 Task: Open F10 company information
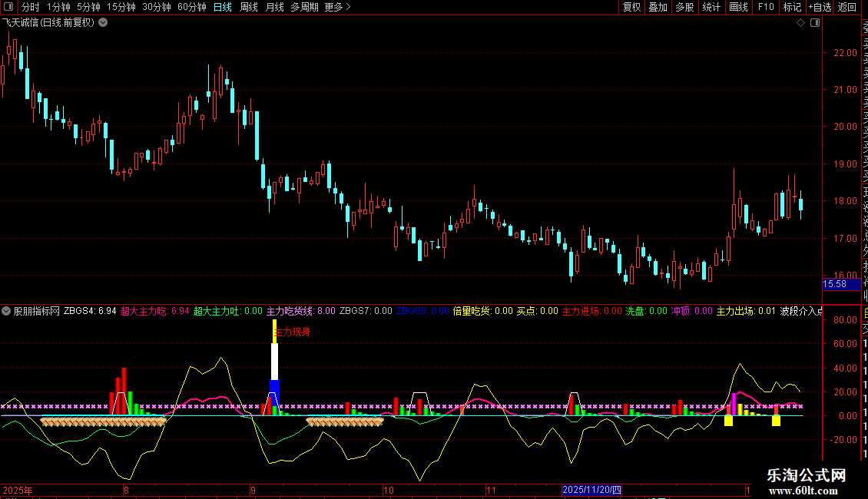click(766, 7)
